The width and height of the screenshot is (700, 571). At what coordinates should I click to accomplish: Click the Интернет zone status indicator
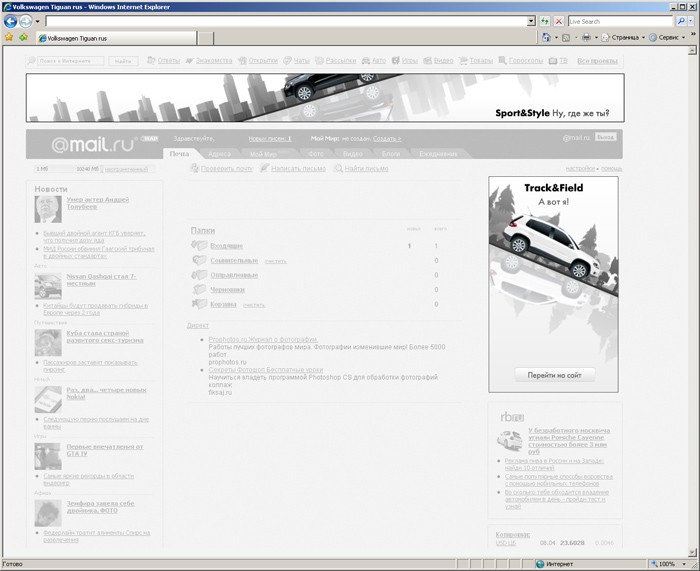pos(554,564)
